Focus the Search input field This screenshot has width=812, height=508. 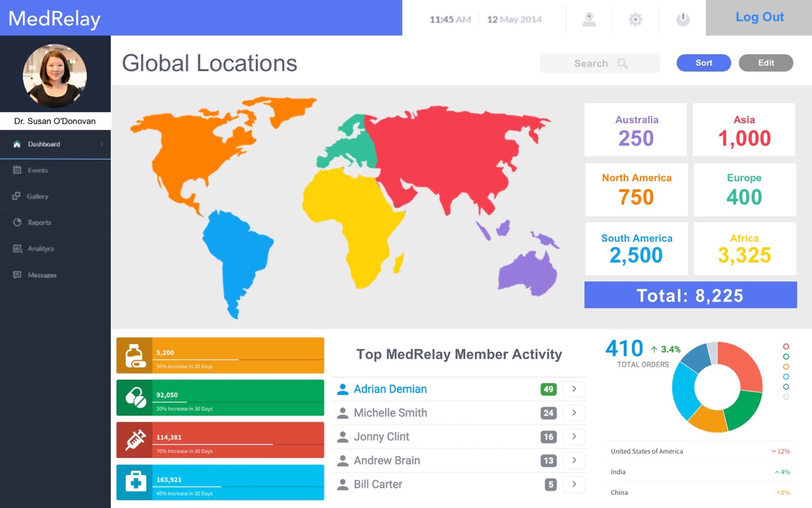(x=600, y=63)
